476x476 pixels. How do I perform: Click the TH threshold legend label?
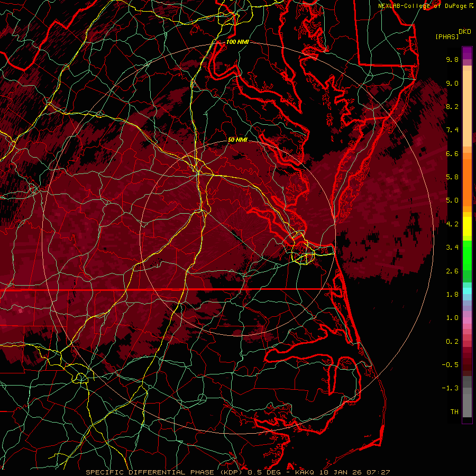(454, 412)
